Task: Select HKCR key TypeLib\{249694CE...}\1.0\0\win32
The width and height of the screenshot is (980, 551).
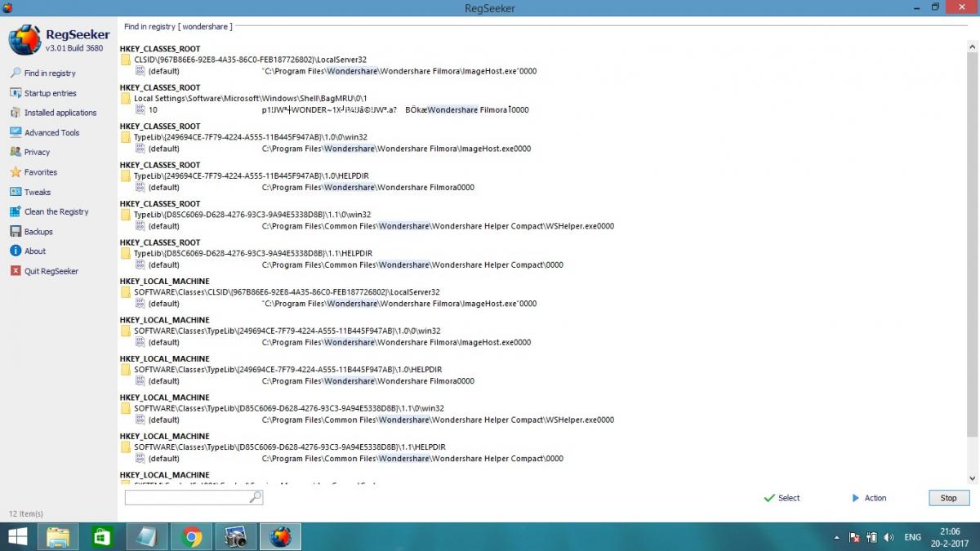Action: pos(251,137)
